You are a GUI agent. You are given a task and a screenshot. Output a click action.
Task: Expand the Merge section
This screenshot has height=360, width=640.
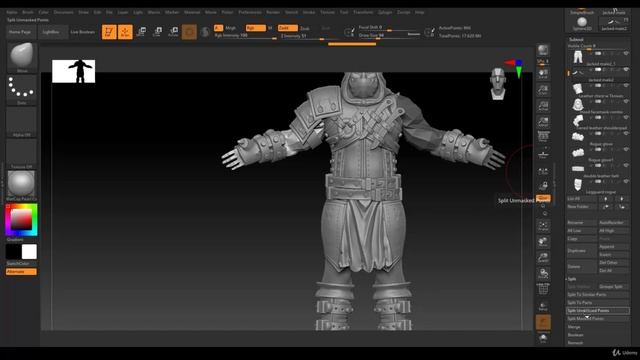(x=574, y=327)
